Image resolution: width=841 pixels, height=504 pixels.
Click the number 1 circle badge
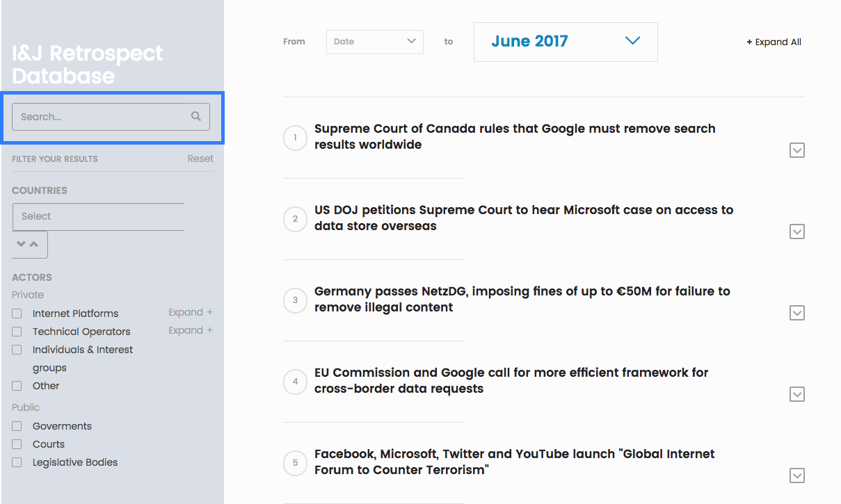point(295,138)
